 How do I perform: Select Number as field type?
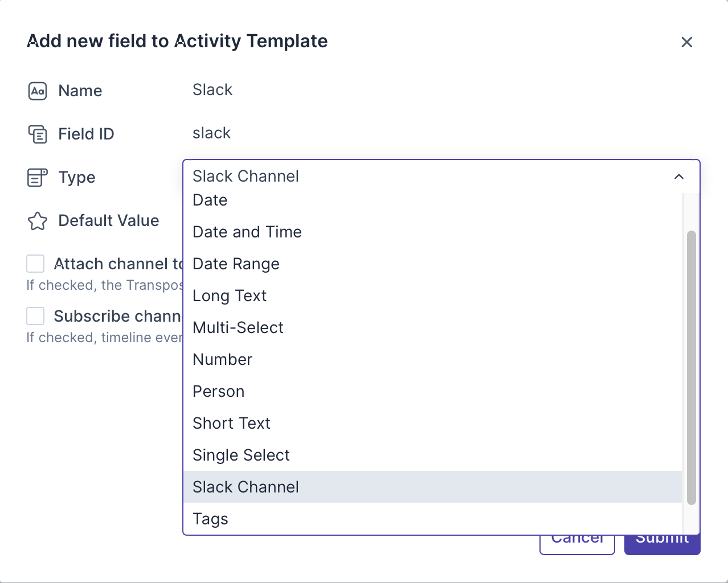222,360
